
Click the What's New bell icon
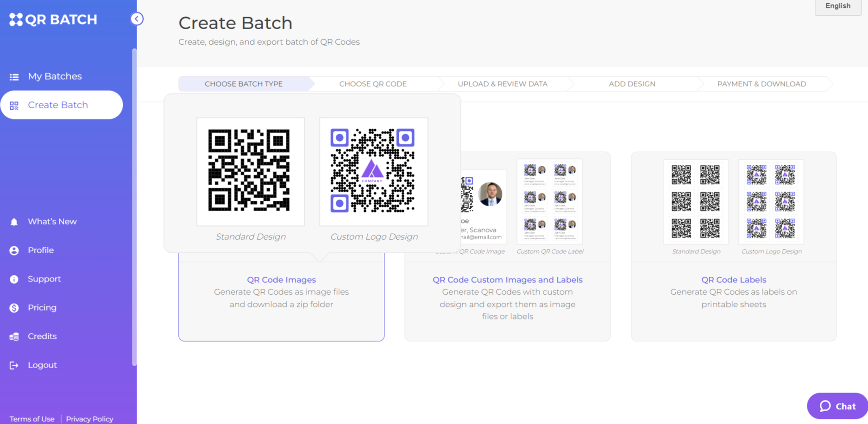click(14, 222)
